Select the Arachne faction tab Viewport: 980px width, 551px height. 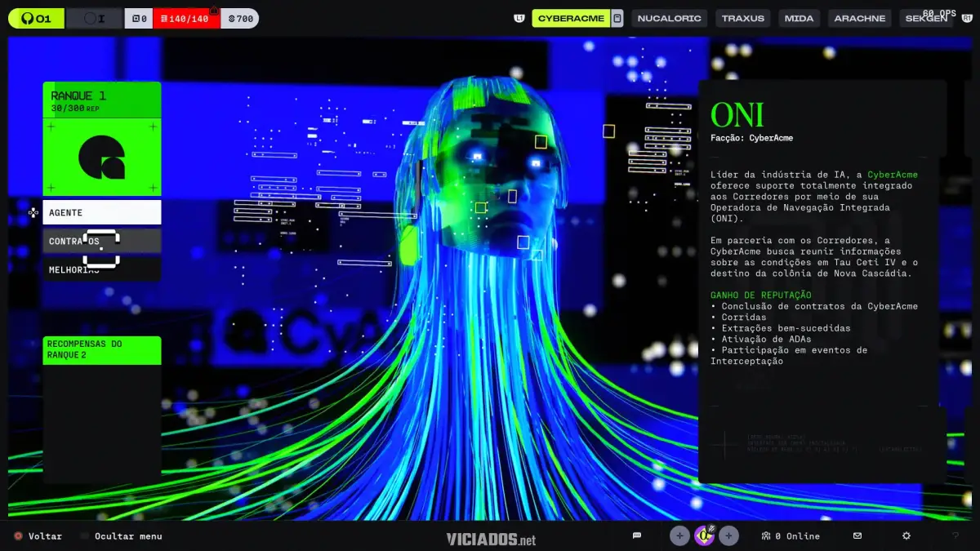click(x=859, y=18)
